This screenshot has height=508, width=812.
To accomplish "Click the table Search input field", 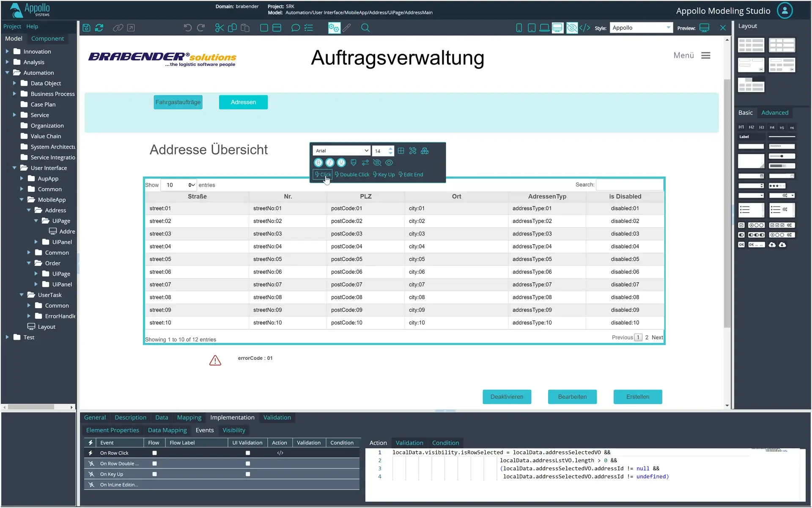I will pyautogui.click(x=630, y=185).
